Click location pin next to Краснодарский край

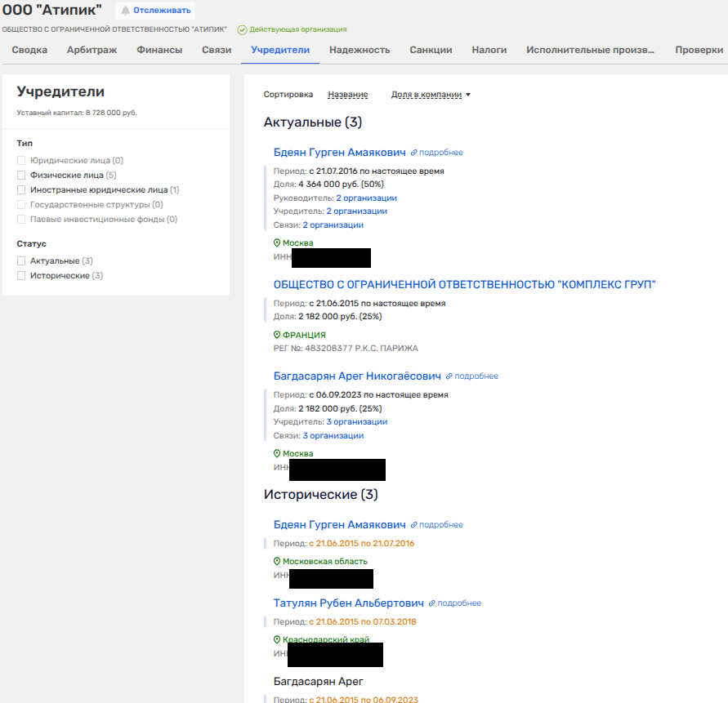pyautogui.click(x=277, y=640)
